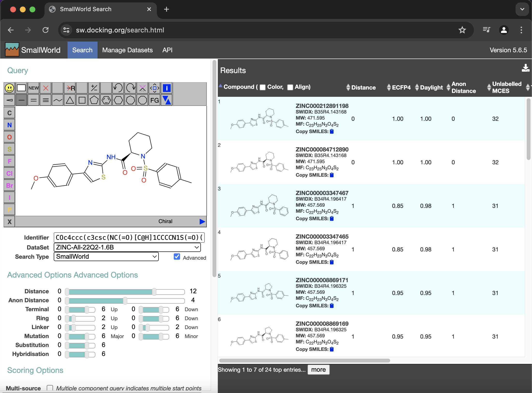Click the Anon Distance slider handle
Viewport: 532px width, 393px height.
(125, 300)
